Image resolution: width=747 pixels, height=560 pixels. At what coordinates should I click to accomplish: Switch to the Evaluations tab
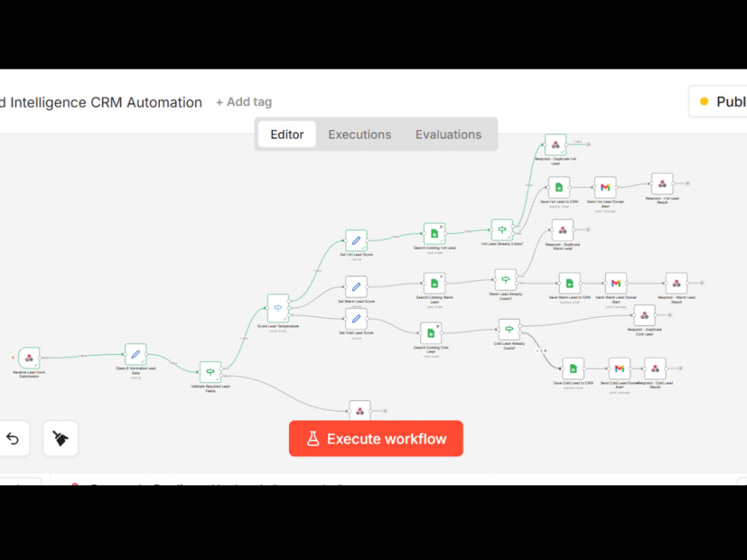(x=448, y=134)
